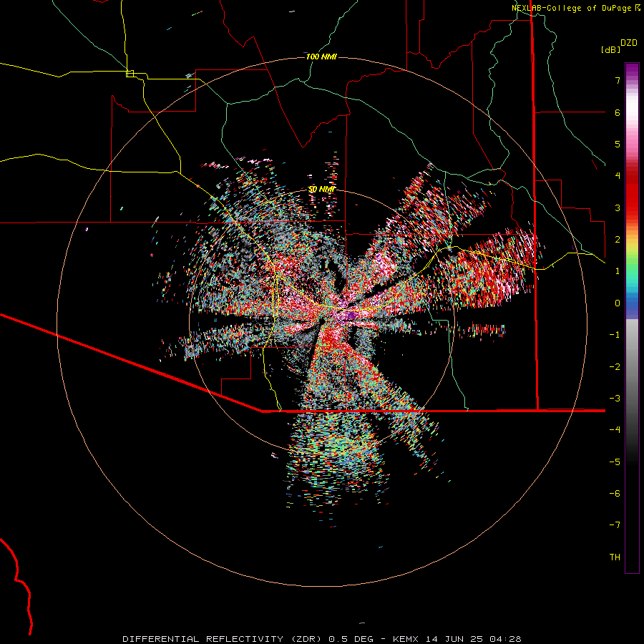Select the -5 dB scale value
The height and width of the screenshot is (644, 644).
[x=615, y=462]
